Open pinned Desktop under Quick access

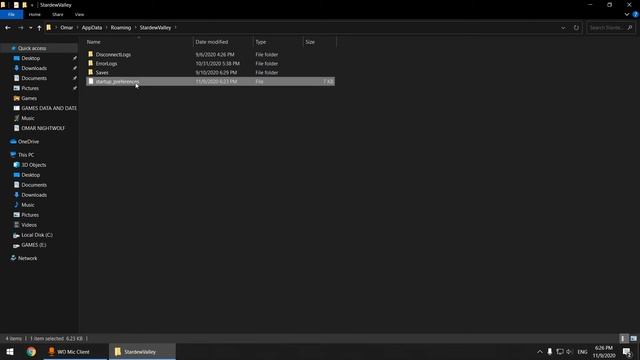(31, 58)
